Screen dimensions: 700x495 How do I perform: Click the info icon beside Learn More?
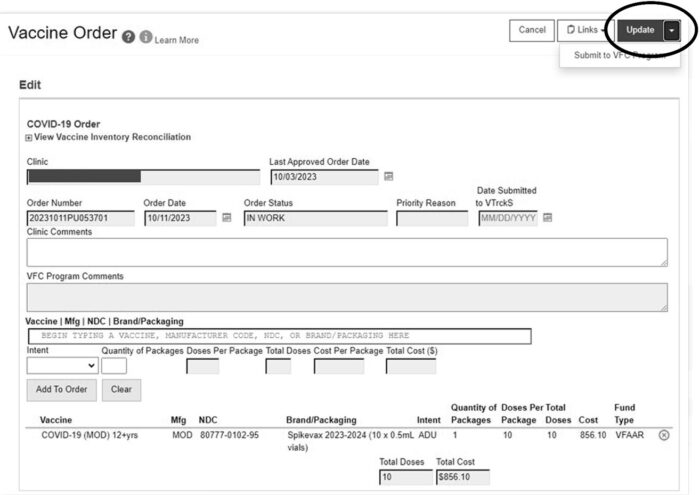146,37
